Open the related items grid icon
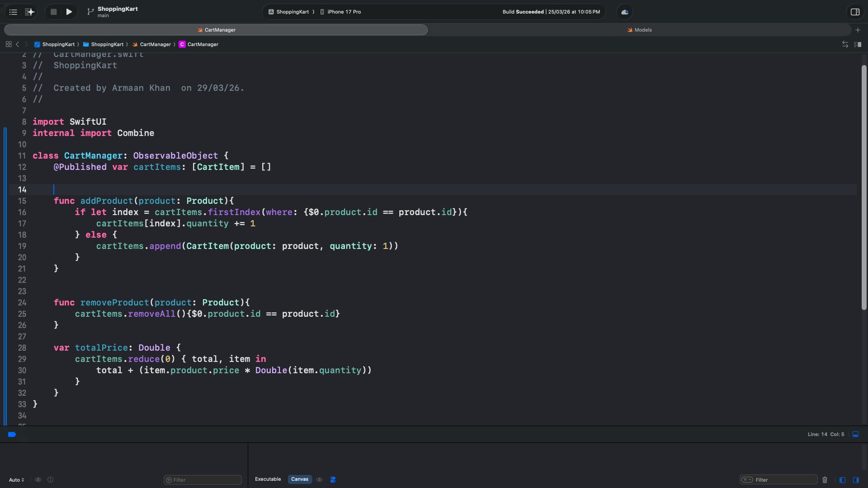 [9, 44]
